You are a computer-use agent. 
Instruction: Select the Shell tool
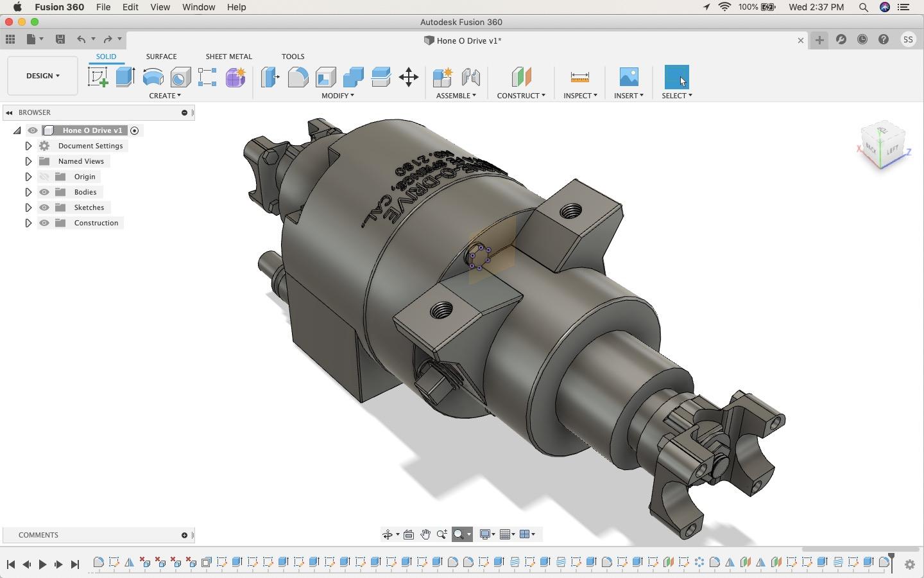coord(325,77)
